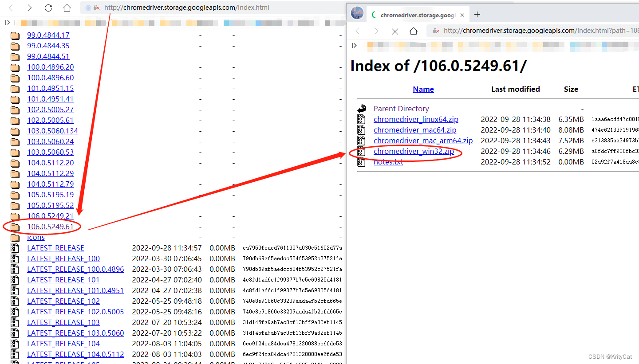Sort listing by Name column header
This screenshot has width=639, height=364.
[423, 89]
